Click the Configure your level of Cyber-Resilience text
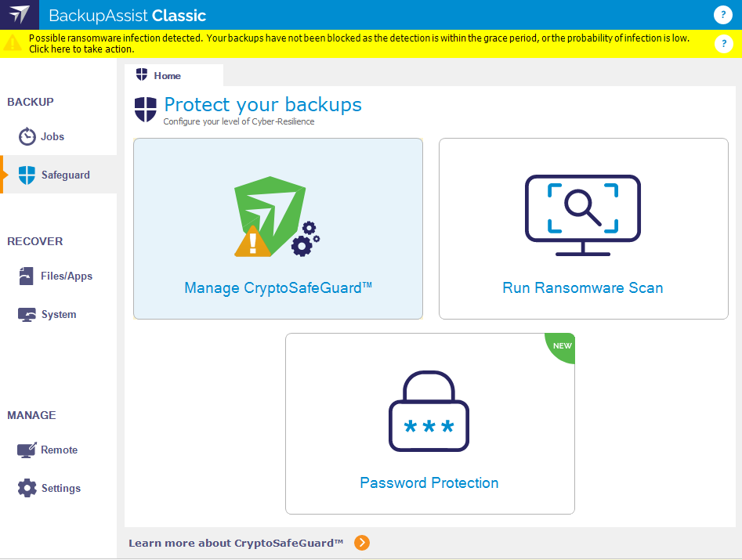Viewport: 742px width, 560px height. pyautogui.click(x=238, y=121)
